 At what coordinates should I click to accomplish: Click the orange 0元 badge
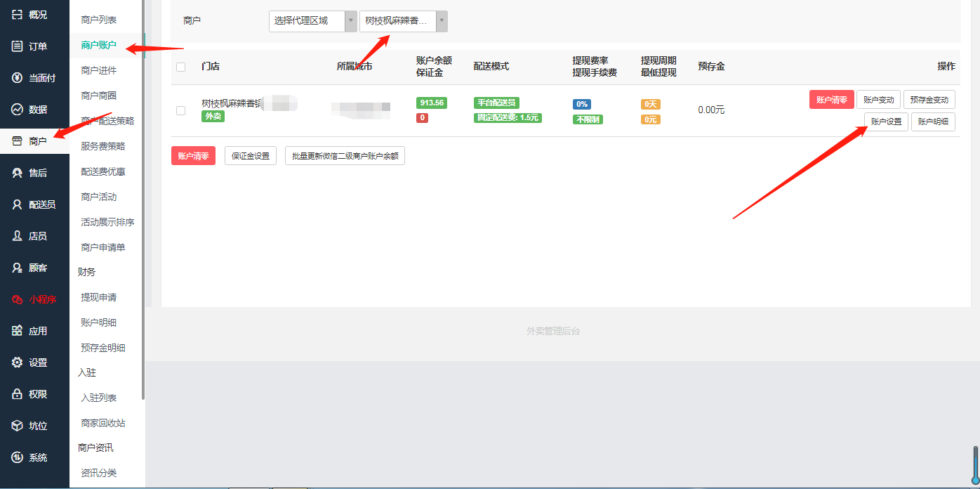pos(651,119)
